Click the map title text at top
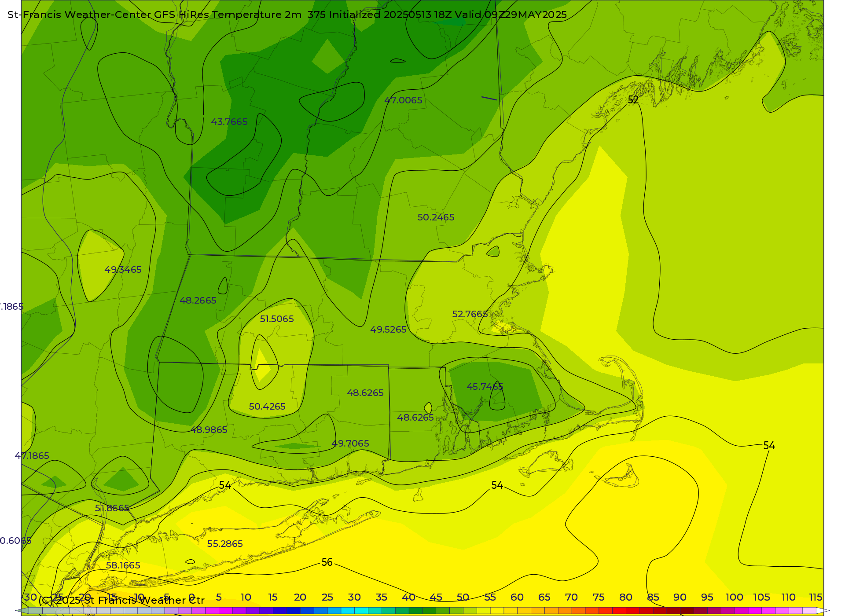This screenshot has height=616, width=845. click(x=287, y=15)
